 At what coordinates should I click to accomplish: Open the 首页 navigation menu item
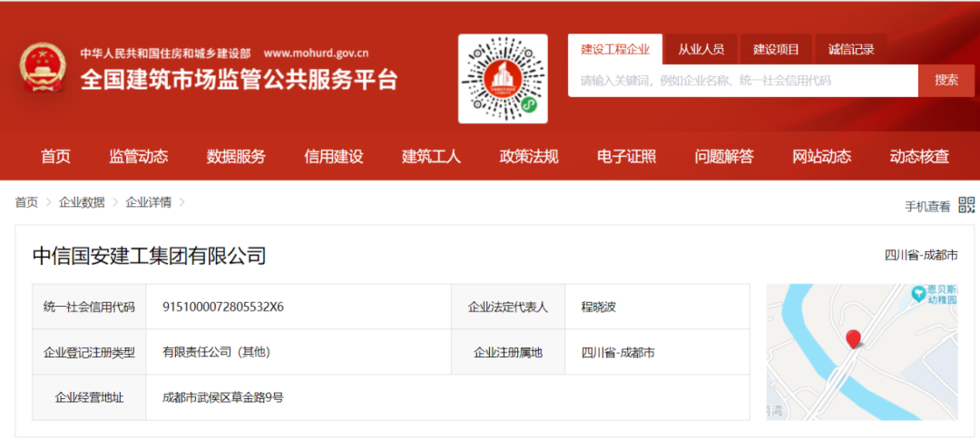(x=56, y=156)
